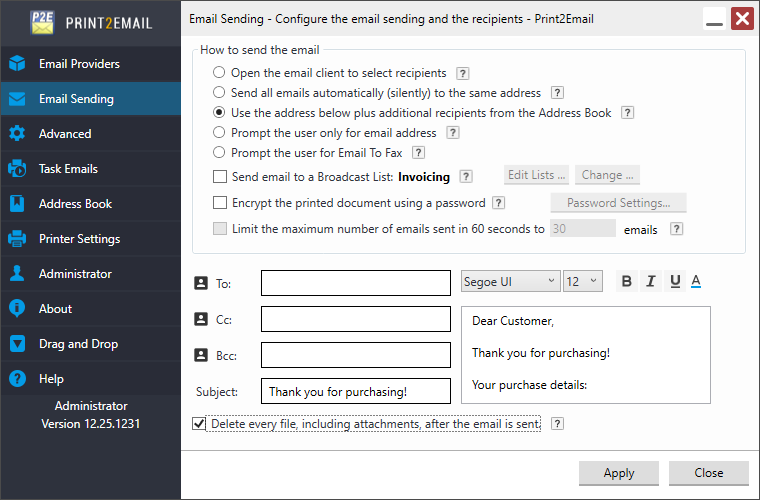Image resolution: width=760 pixels, height=500 pixels.
Task: Select 'Use the address below plus additional recipients'
Action: [x=219, y=112]
